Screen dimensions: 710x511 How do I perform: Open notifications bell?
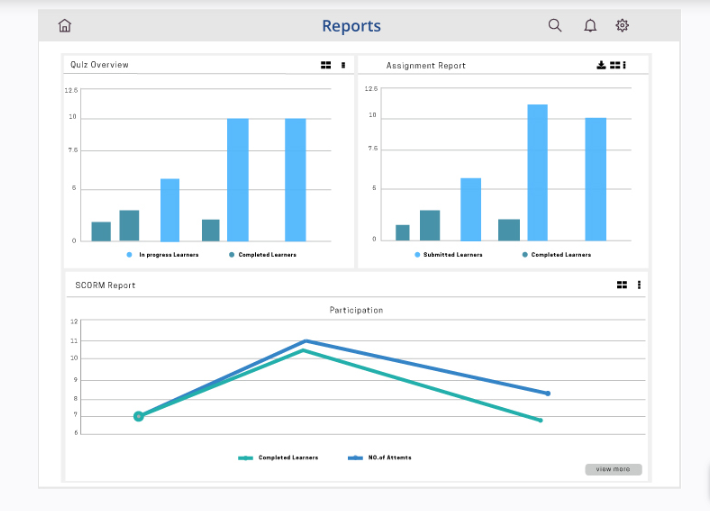(x=590, y=25)
